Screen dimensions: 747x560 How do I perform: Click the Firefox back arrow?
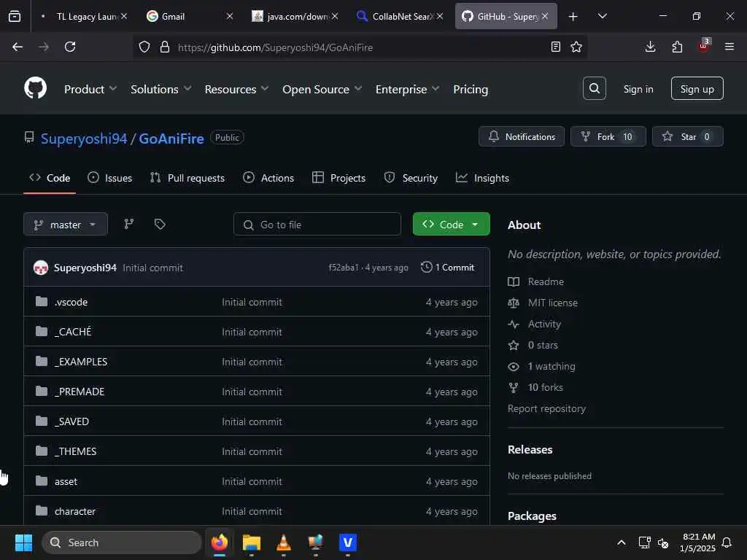pos(18,47)
